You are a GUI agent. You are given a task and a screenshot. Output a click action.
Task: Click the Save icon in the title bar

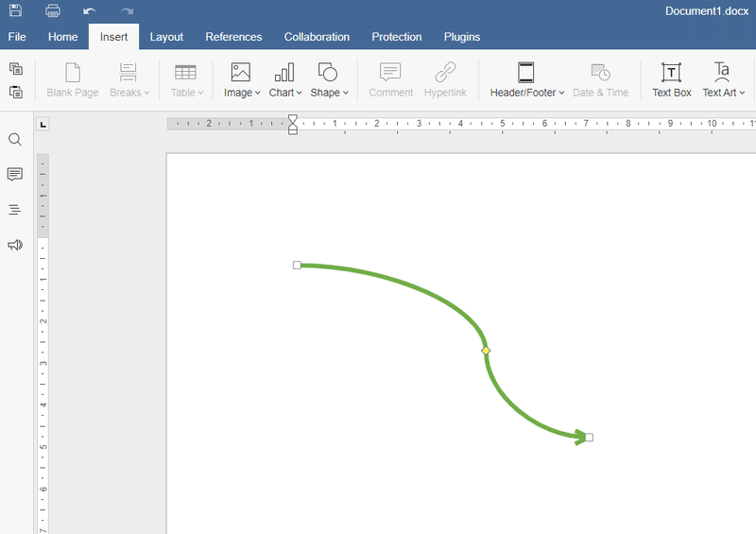tap(15, 10)
